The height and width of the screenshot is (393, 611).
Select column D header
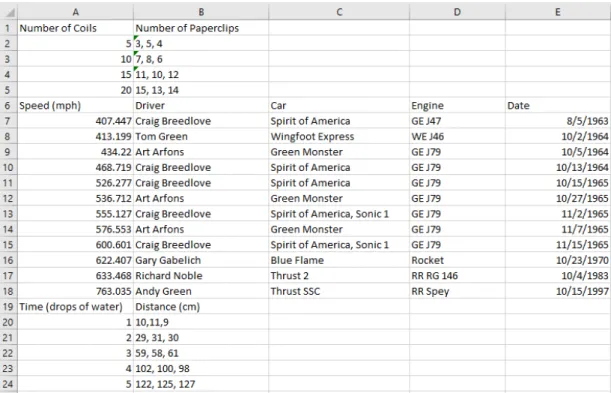(x=457, y=12)
